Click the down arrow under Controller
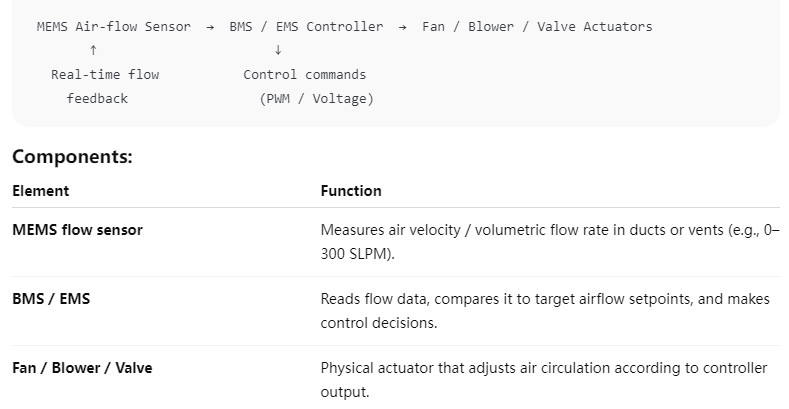 [278, 50]
